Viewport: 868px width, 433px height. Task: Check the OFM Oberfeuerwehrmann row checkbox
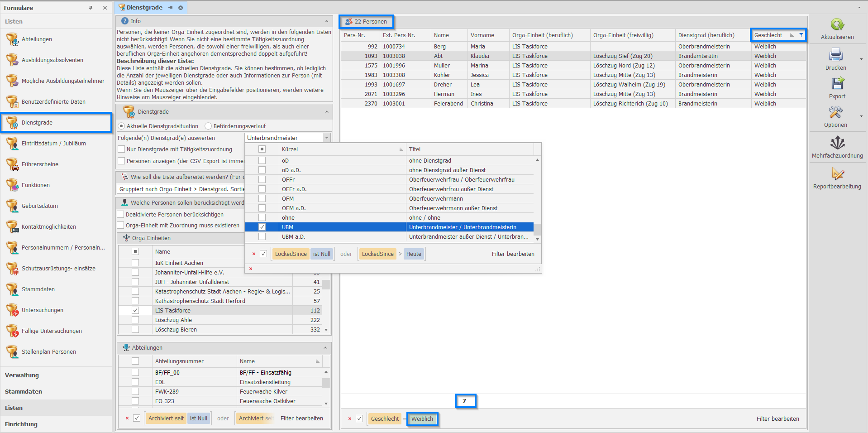tap(262, 199)
